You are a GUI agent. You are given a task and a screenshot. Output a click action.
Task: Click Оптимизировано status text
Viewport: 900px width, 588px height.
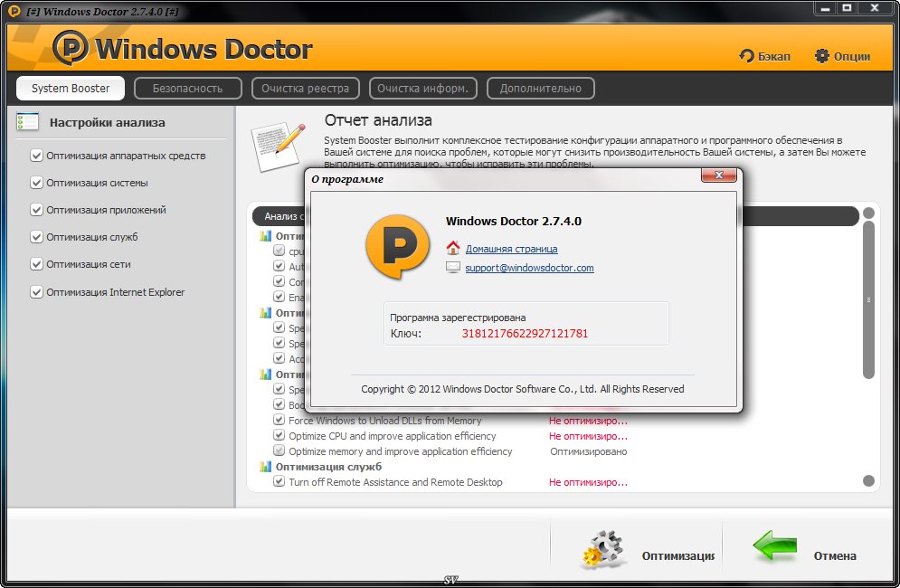point(588,451)
